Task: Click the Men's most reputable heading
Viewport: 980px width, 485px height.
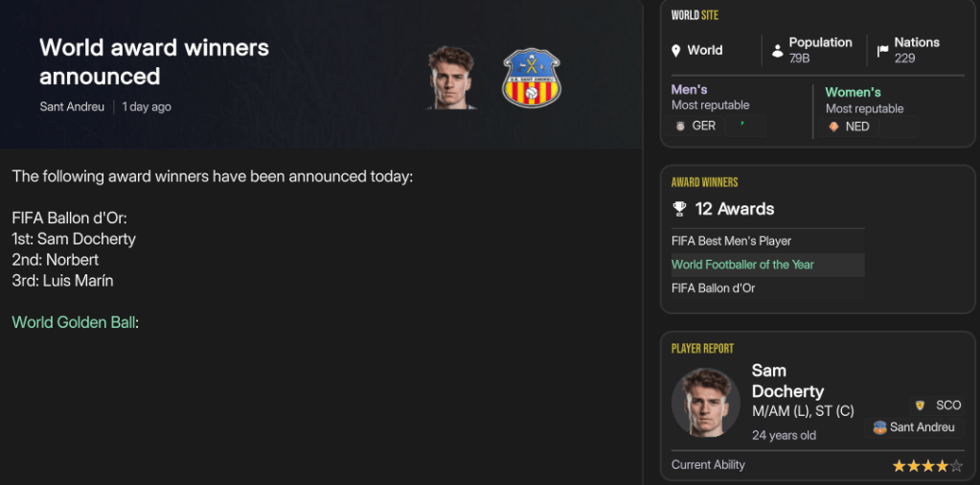Action: (690, 89)
